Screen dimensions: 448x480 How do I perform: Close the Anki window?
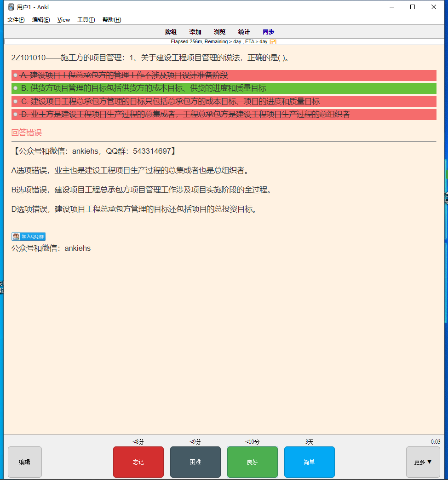click(434, 7)
